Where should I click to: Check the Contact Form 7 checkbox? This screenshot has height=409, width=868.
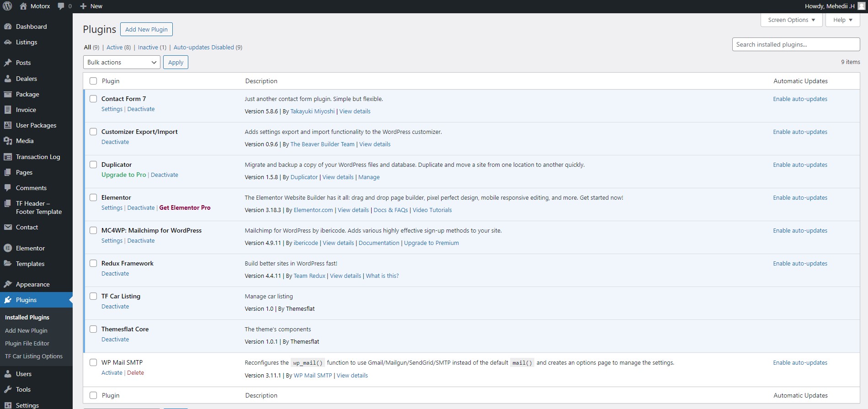click(93, 99)
